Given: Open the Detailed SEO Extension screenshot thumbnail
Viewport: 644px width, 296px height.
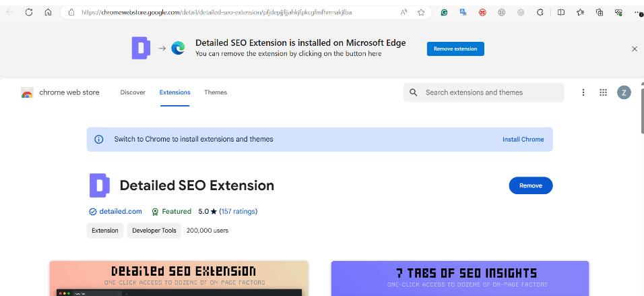Looking at the screenshot, I should click(179, 278).
